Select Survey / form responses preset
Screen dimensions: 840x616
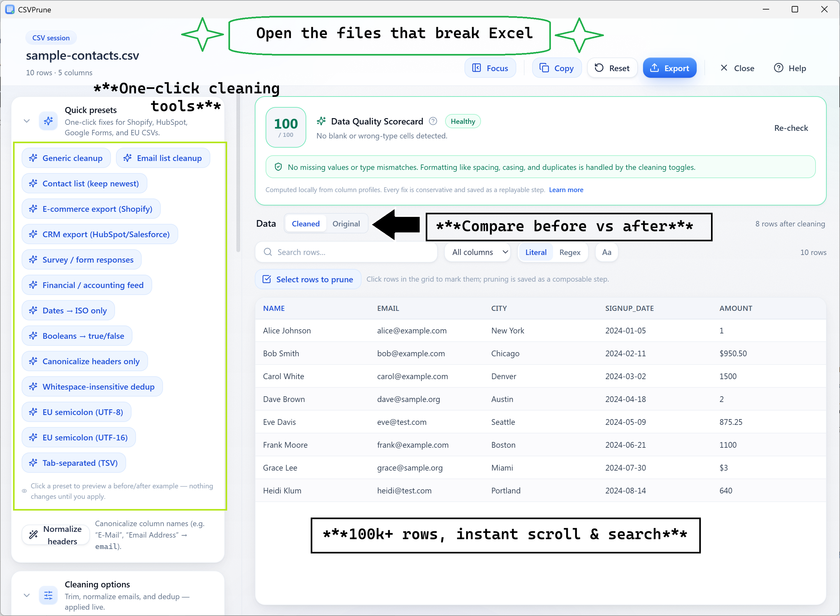(82, 259)
